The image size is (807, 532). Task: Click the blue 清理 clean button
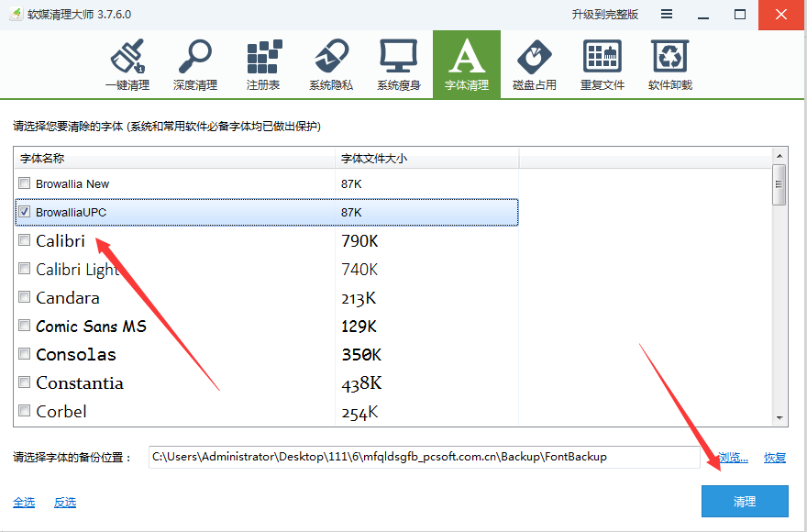pyautogui.click(x=745, y=501)
